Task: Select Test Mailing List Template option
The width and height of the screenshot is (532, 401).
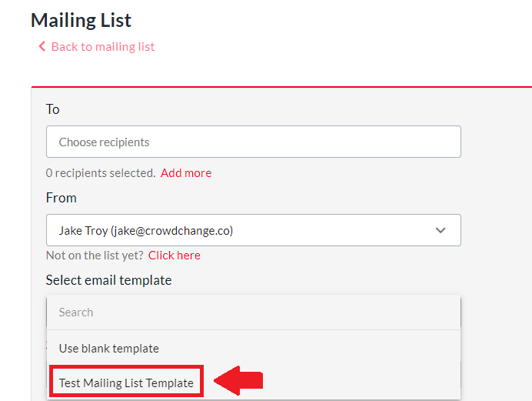Action: pos(126,383)
